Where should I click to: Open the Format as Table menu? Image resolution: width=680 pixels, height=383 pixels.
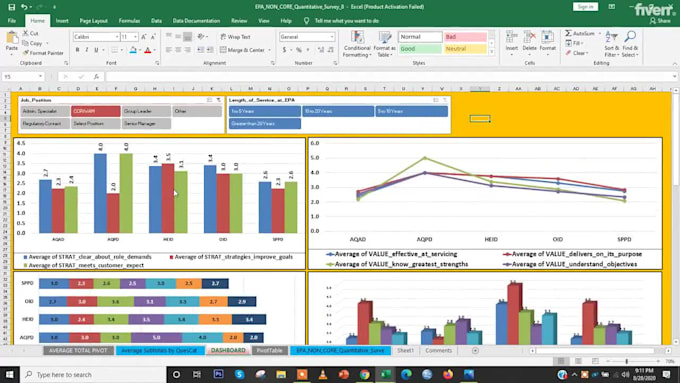pos(385,44)
